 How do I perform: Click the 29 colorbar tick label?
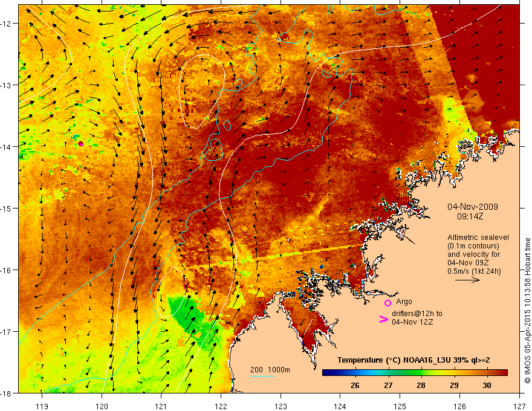[454, 385]
